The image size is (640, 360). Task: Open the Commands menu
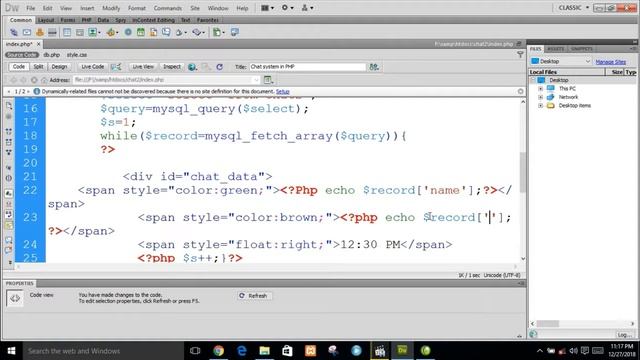pyautogui.click(x=167, y=8)
